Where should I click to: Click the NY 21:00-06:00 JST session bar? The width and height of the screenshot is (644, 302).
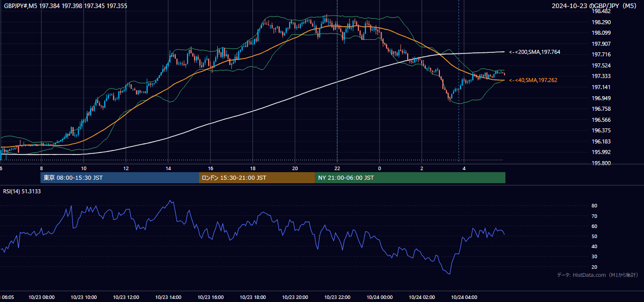pyautogui.click(x=410, y=178)
